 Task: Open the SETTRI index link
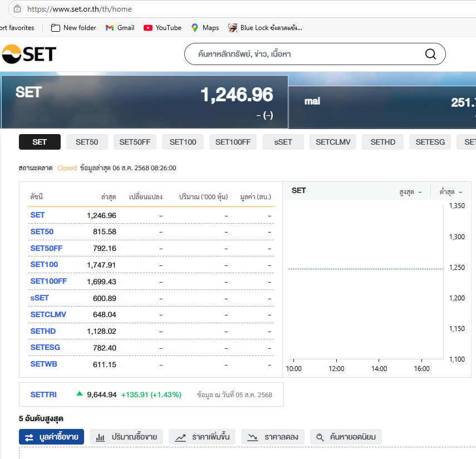point(43,394)
